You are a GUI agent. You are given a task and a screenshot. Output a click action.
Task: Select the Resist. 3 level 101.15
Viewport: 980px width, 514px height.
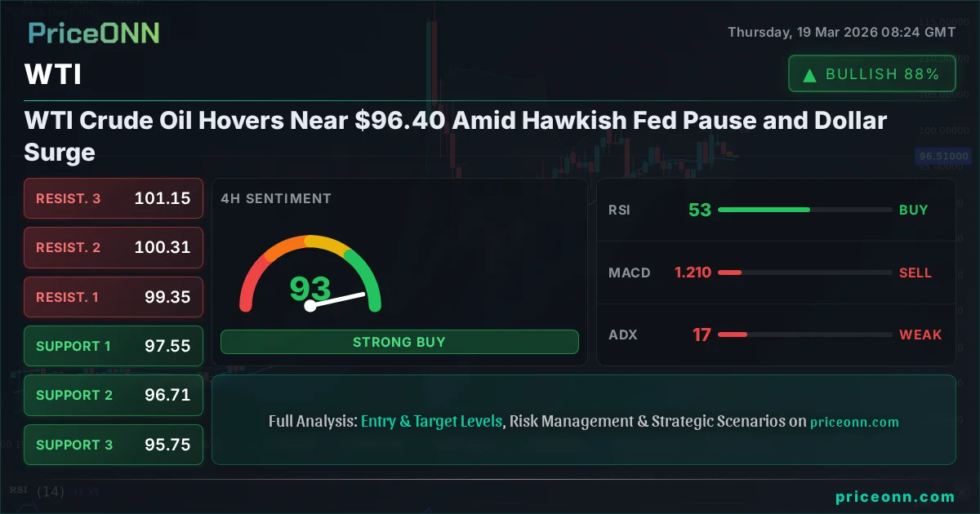pos(114,198)
